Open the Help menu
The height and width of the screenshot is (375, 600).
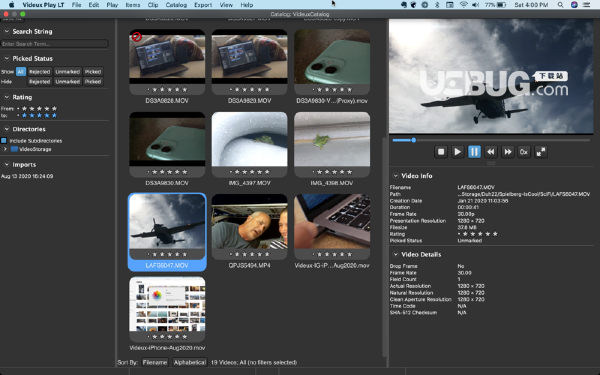coord(247,5)
